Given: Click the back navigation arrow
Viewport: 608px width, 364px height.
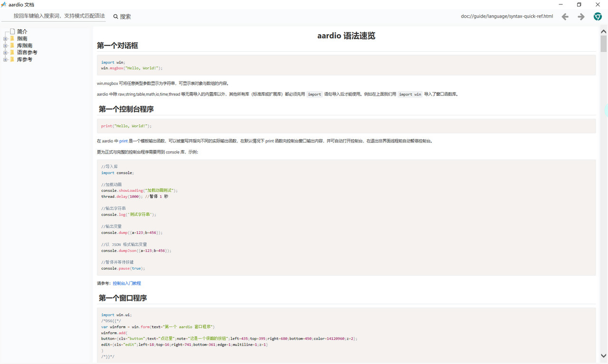Looking at the screenshot, I should coord(565,17).
